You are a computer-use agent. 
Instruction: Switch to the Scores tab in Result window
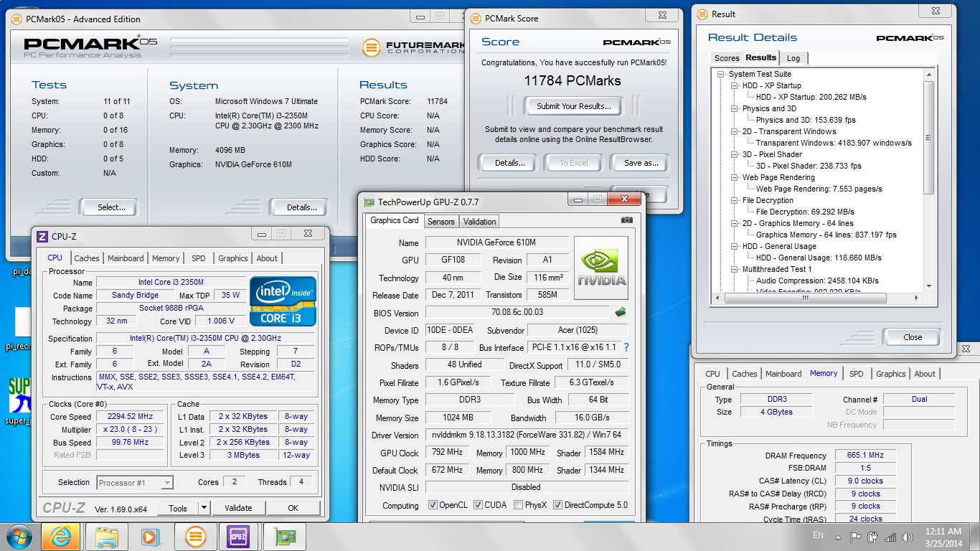coord(726,58)
